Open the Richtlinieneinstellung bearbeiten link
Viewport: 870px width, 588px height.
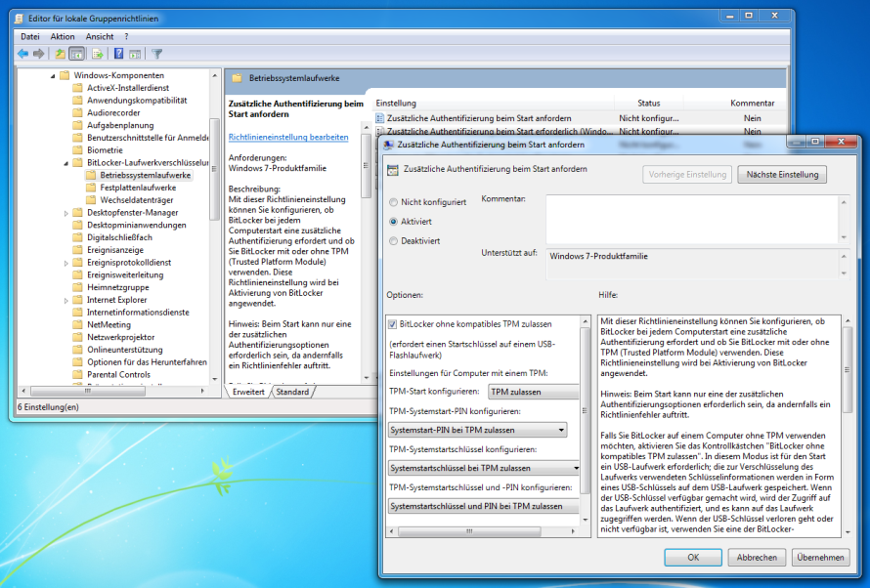pos(288,137)
